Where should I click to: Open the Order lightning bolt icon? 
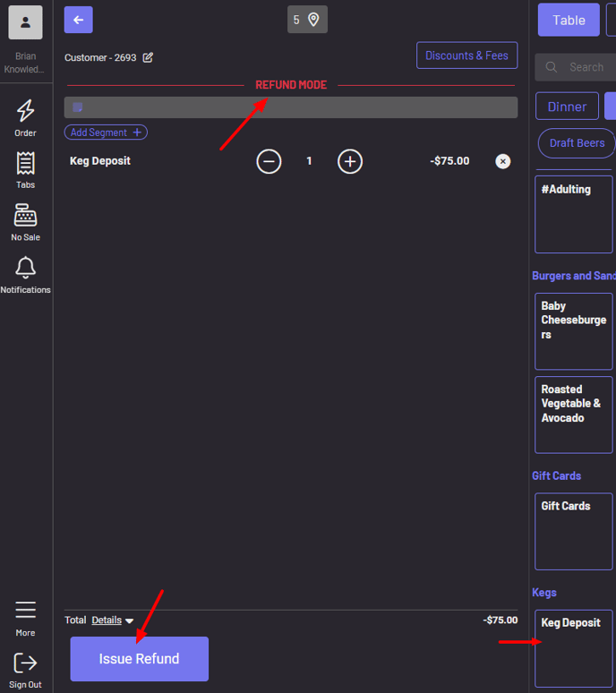point(25,111)
